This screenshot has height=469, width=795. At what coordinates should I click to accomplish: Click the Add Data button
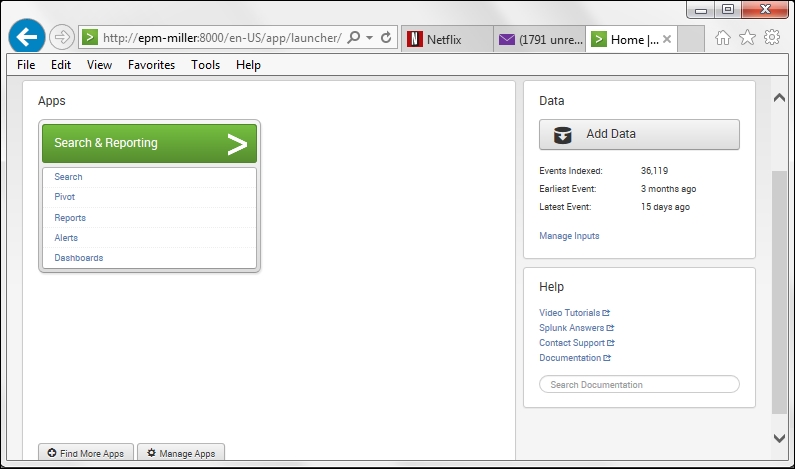coord(639,134)
